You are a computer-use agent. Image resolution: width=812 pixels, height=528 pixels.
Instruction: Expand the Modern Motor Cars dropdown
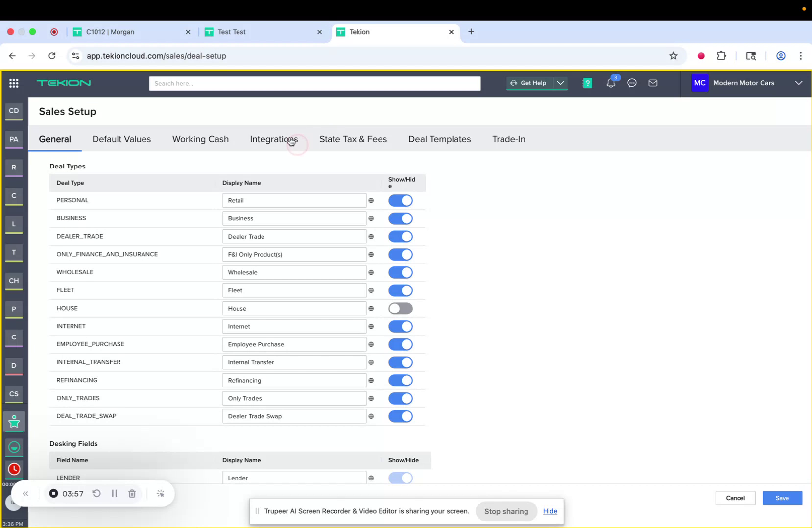(x=799, y=83)
